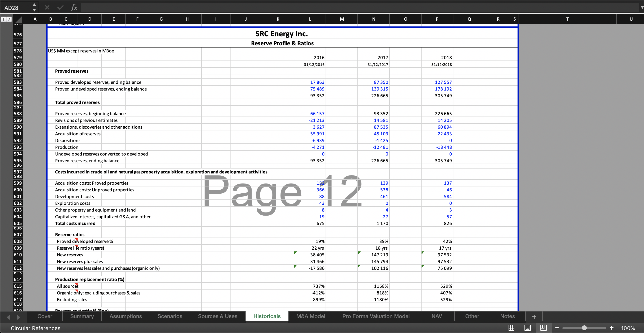This screenshot has width=644, height=333.
Task: Select outline level 2 button
Action: click(x=9, y=19)
